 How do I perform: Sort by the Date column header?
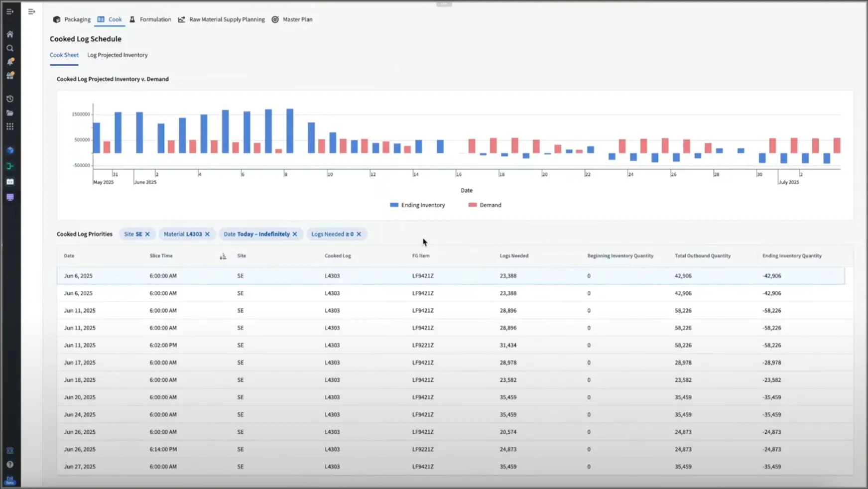pyautogui.click(x=69, y=256)
